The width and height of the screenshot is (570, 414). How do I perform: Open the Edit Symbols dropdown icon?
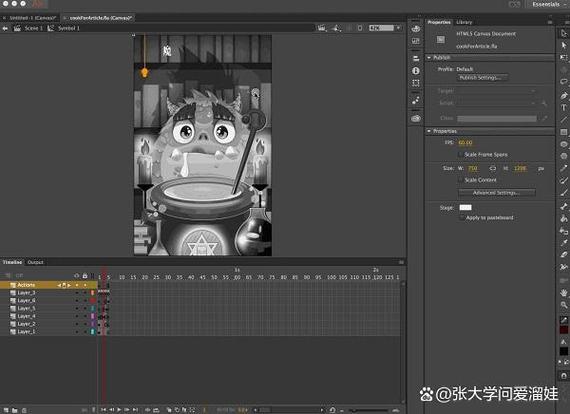pyautogui.click(x=336, y=28)
